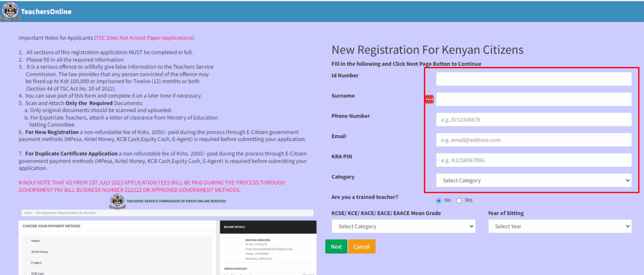Click the orange Cancel button
644x275 pixels.
point(361,246)
